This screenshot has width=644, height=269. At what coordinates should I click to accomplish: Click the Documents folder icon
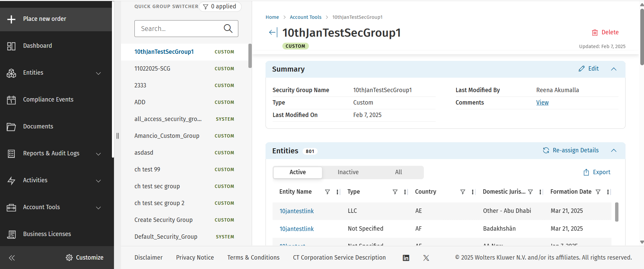pyautogui.click(x=11, y=127)
